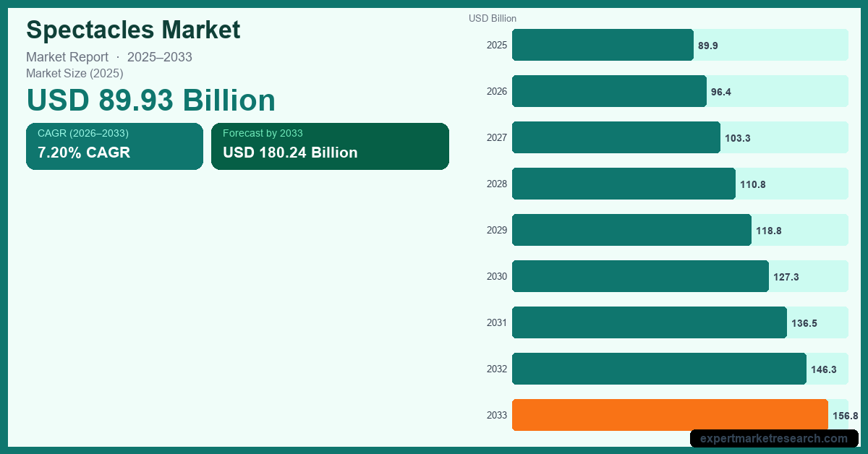Click the 2027 bar showing 103.3
This screenshot has height=454, width=868.
tap(616, 137)
